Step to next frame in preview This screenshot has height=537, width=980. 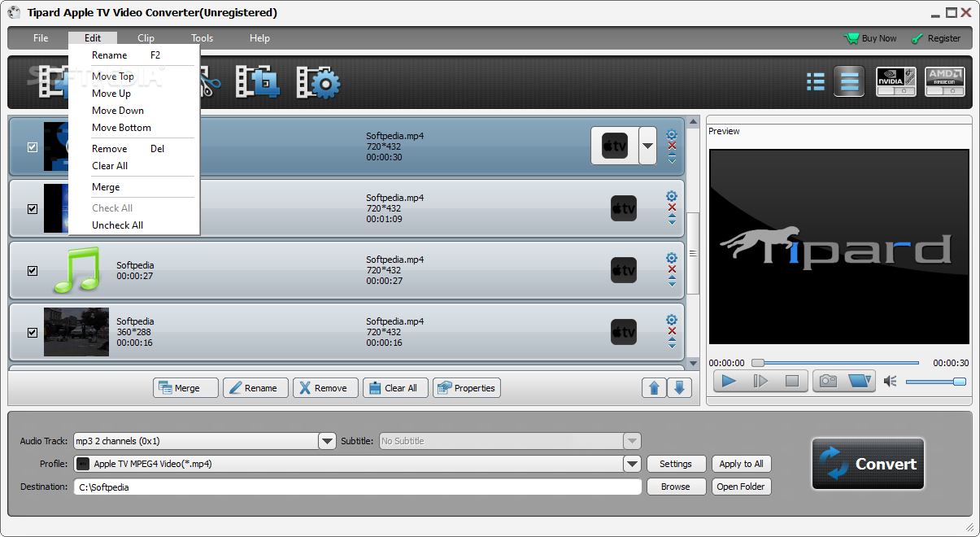[x=760, y=381]
